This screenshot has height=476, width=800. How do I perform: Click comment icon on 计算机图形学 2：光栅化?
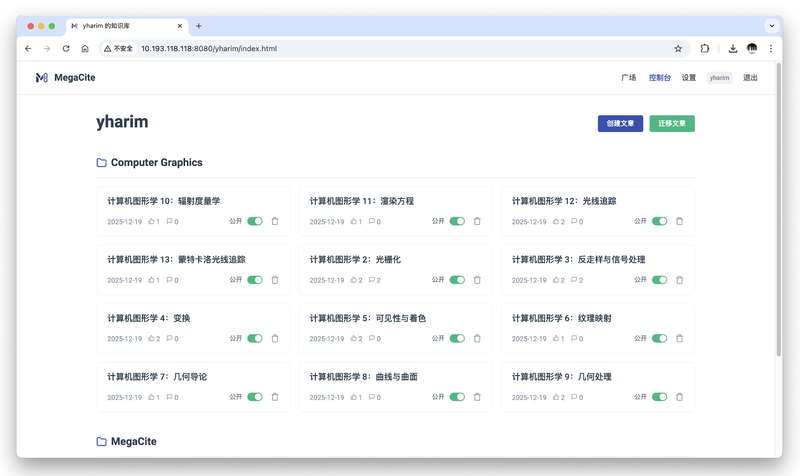[372, 280]
